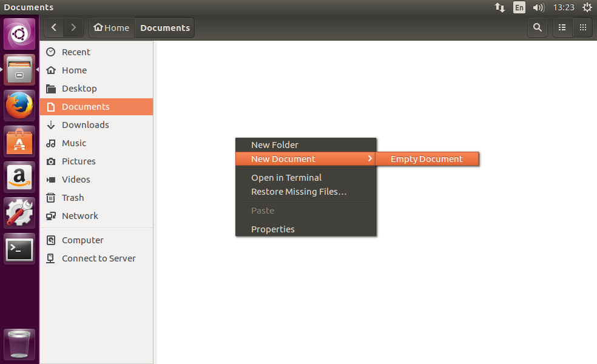Screen dimensions: 597x364
Task: Go forward with the right arrow button
Action: pos(73,27)
